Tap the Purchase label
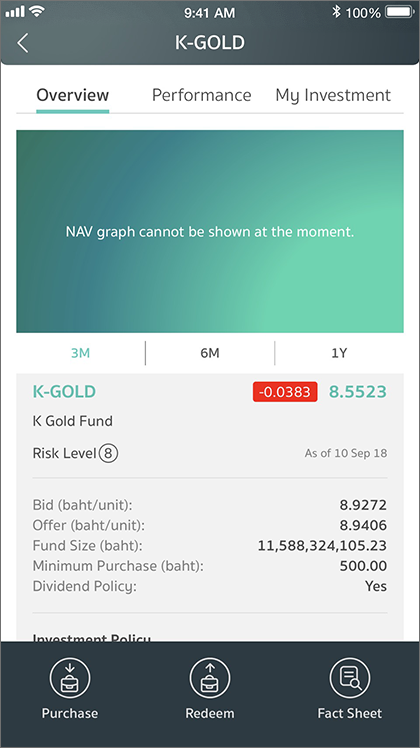Image resolution: width=420 pixels, height=748 pixels. 70,713
